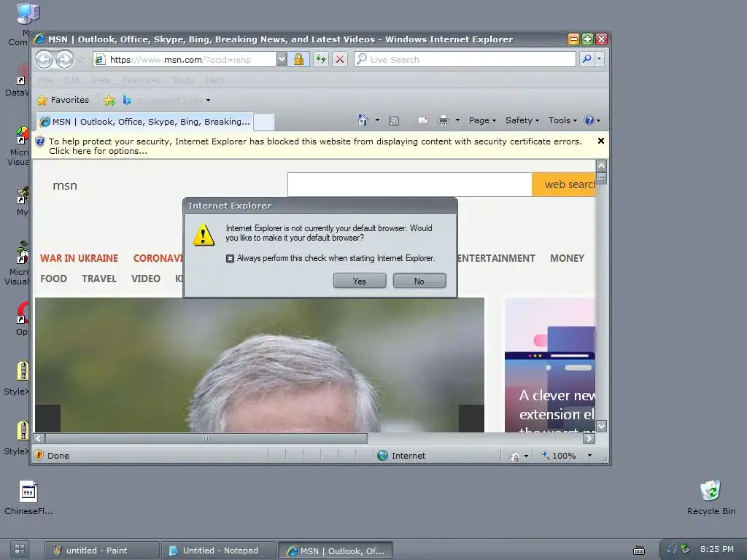Screen dimensions: 747x560
Task: Click the keyboard icon near the tray
Action: [x=639, y=551]
